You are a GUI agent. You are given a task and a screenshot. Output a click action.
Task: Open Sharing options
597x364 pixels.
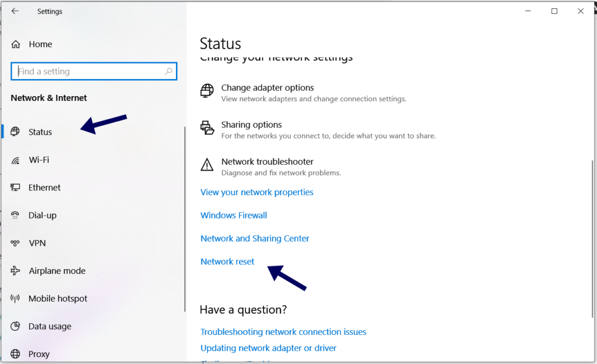coord(251,125)
